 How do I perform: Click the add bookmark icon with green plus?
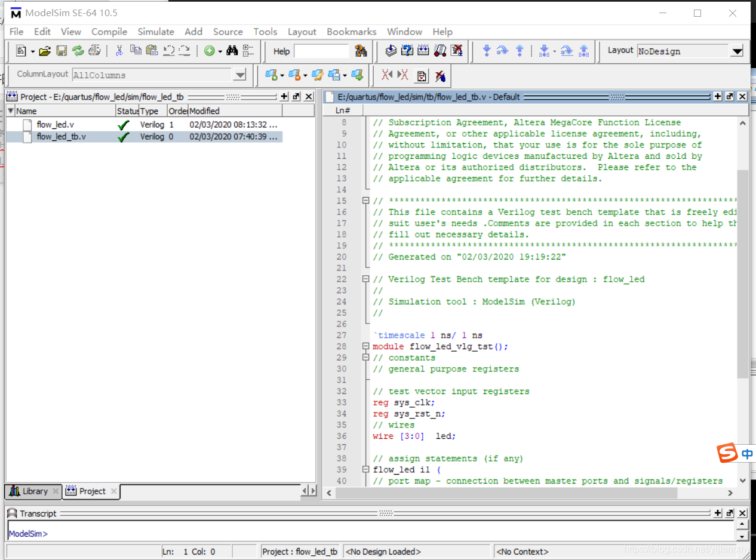271,75
